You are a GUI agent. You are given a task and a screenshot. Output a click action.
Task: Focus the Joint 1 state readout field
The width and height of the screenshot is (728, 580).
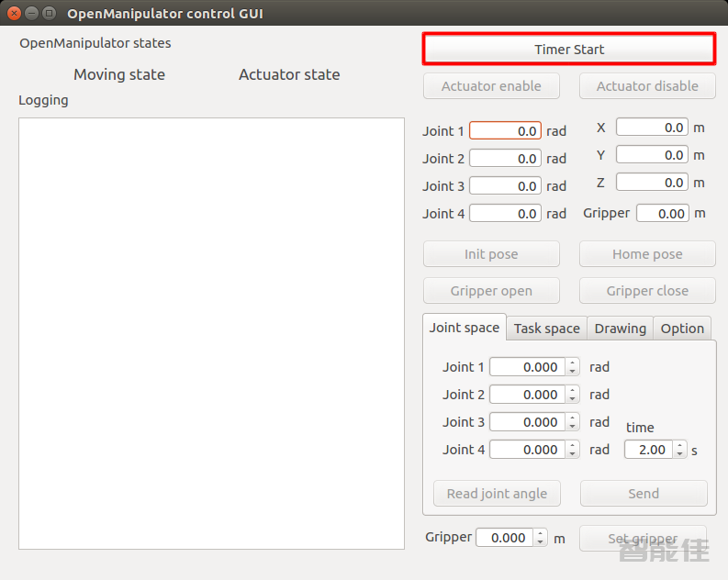tap(505, 131)
